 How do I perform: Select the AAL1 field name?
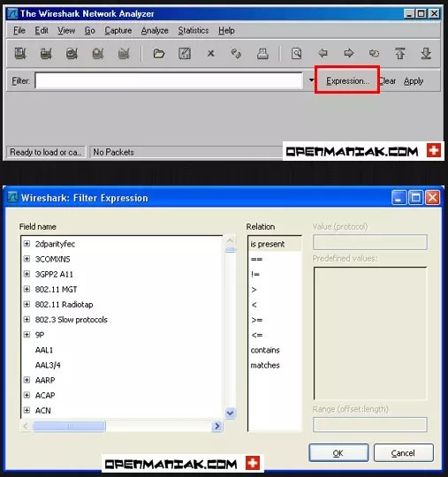[44, 350]
